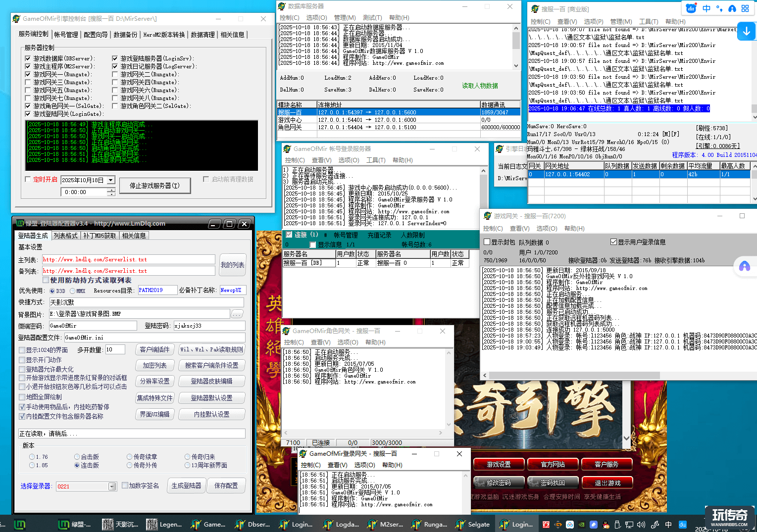Open 控制(C) menu in database server window
Viewport: 757px width, 532px height.
pos(290,18)
